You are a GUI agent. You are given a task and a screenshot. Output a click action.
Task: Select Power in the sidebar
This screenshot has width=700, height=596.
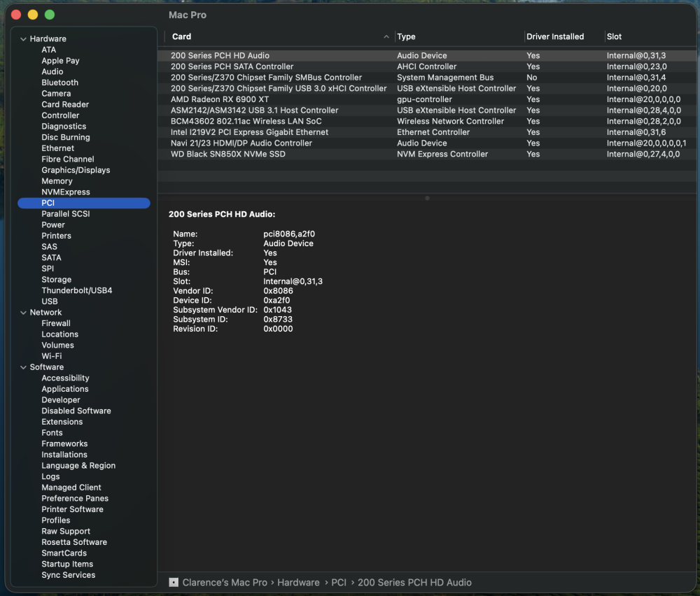(x=53, y=225)
